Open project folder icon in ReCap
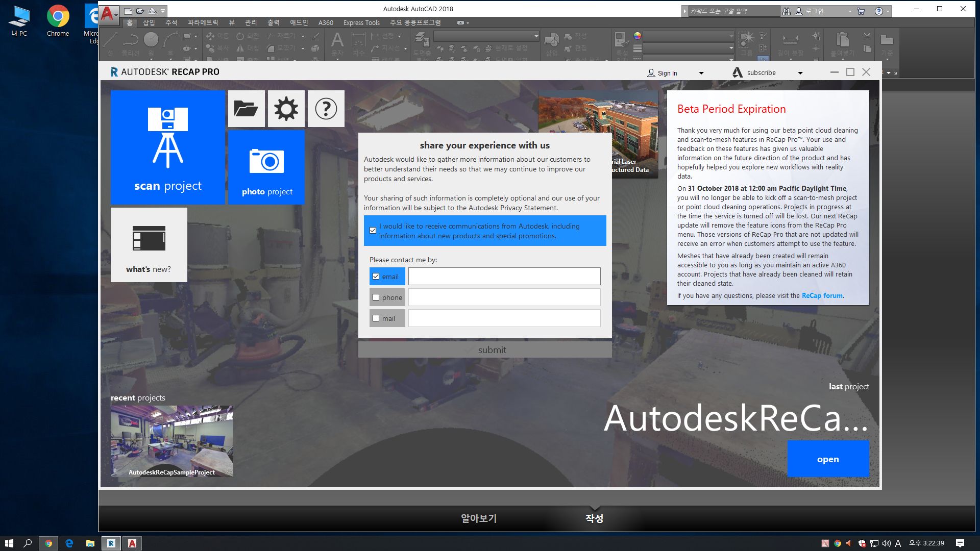The height and width of the screenshot is (551, 980). tap(246, 109)
